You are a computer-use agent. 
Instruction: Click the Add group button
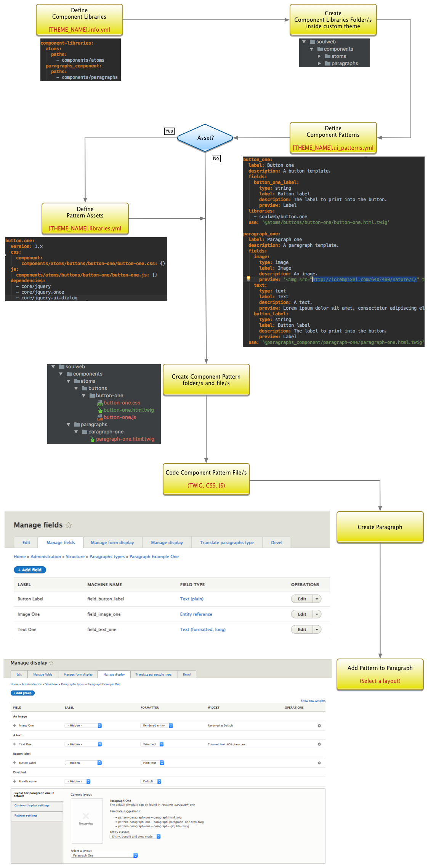click(22, 693)
